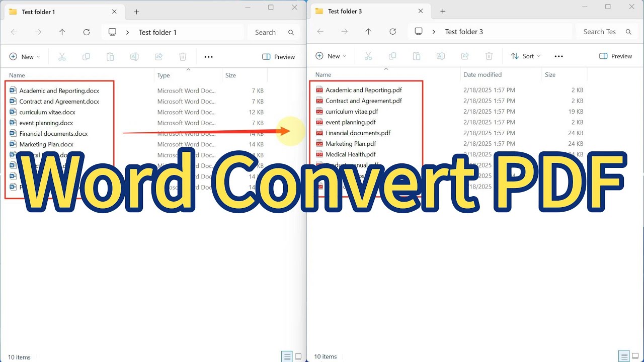Click Delete trash icon in Test folder 3 toolbar
The height and width of the screenshot is (362, 644).
pyautogui.click(x=489, y=56)
